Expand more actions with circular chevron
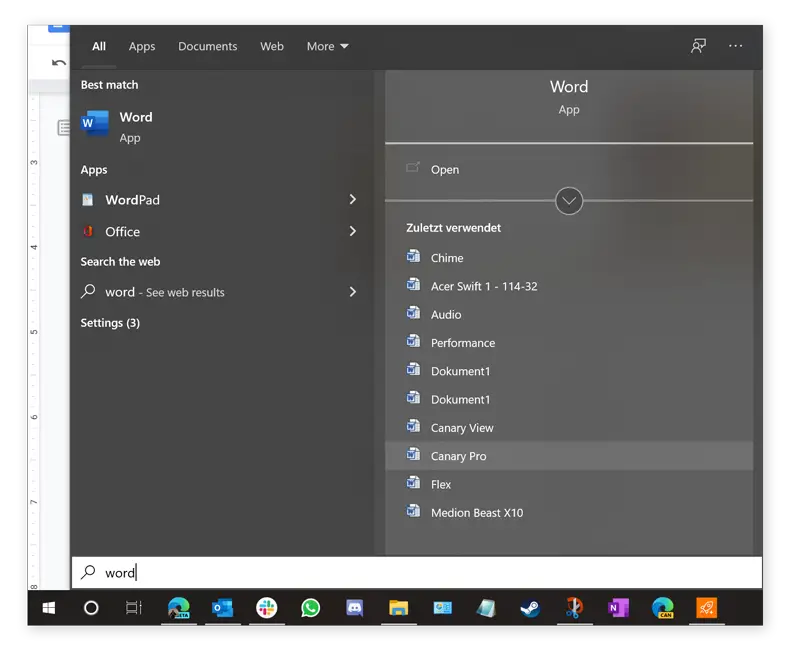The image size is (790, 650). [x=569, y=201]
